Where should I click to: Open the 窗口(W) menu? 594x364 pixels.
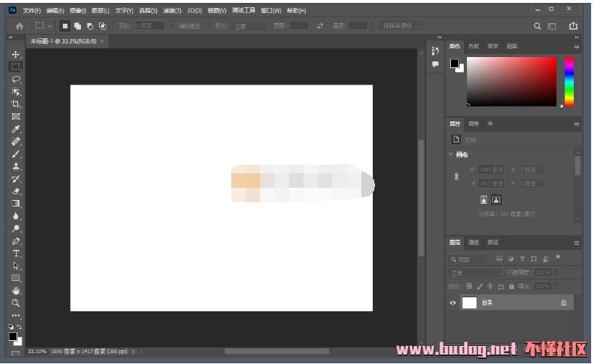point(271,11)
